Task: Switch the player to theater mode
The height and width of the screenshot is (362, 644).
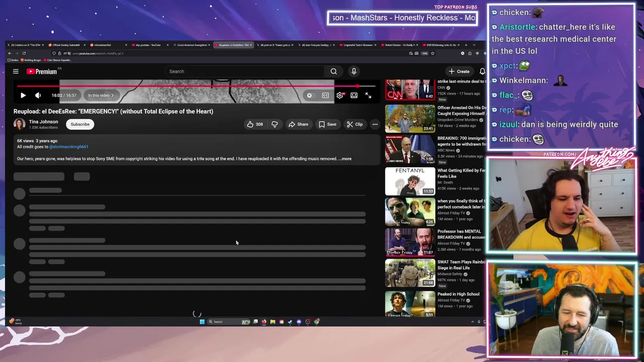Action: point(354,95)
